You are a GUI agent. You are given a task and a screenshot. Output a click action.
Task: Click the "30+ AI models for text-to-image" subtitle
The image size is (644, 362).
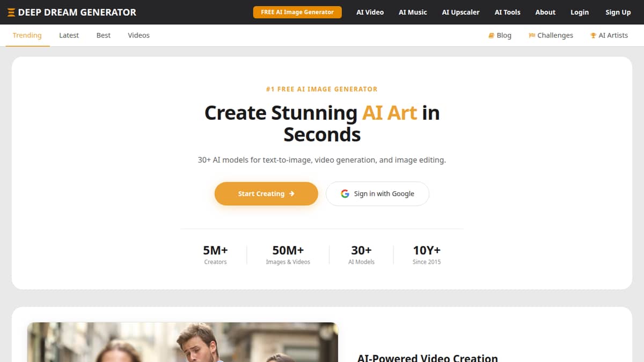pos(322,160)
